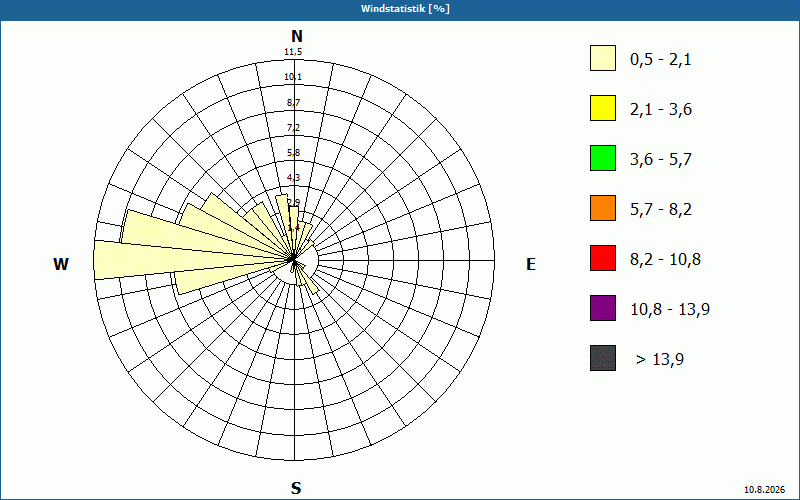Click the N compass label
The height and width of the screenshot is (500, 800).
[x=296, y=36]
